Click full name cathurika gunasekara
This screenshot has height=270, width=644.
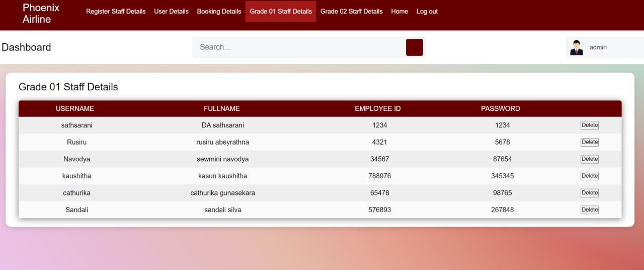223,192
